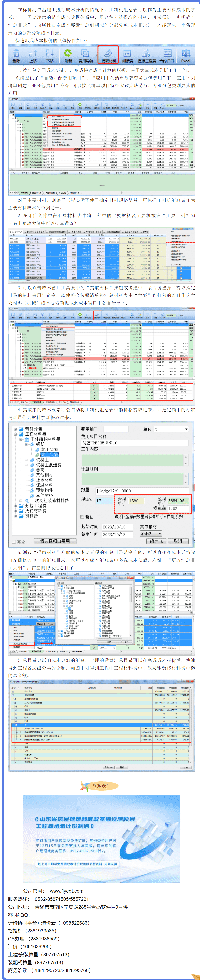Screen dimensions: 200x980
Task: Click the 刷新 refresh icon
Action: tap(68, 53)
